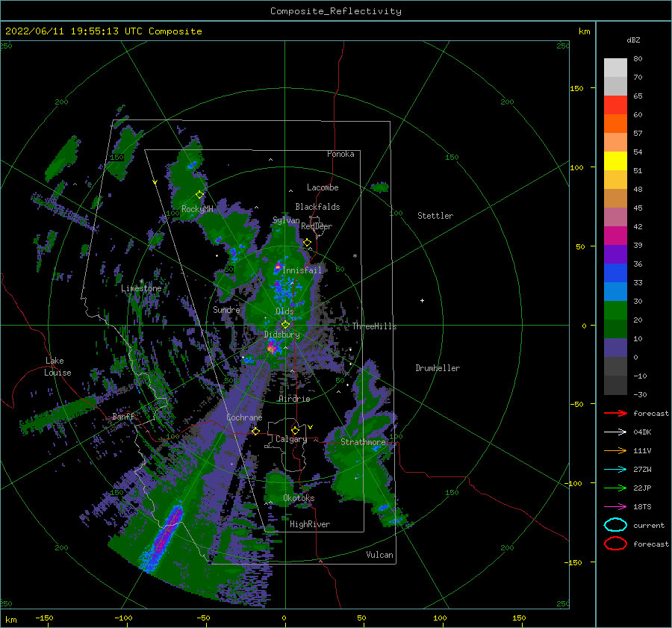Click the magenta storm cell north of Innisfail

(x=279, y=267)
